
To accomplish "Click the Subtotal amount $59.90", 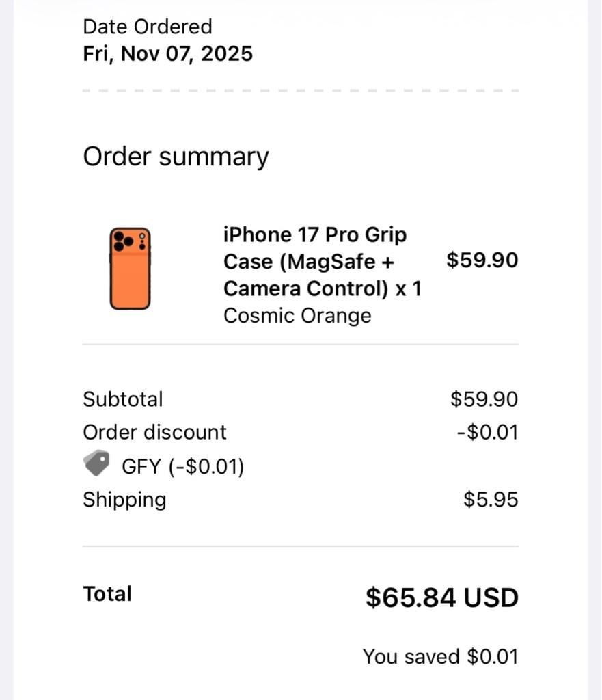I will coord(484,399).
